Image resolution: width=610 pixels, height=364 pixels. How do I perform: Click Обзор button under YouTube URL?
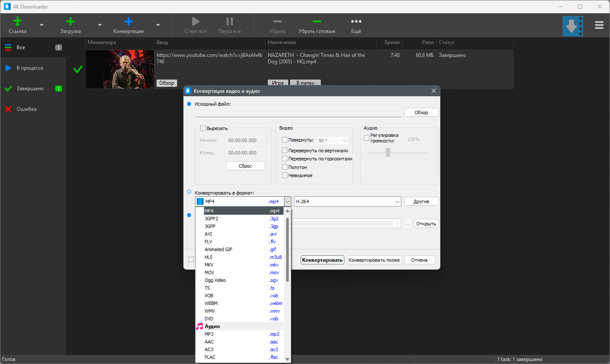pos(167,83)
